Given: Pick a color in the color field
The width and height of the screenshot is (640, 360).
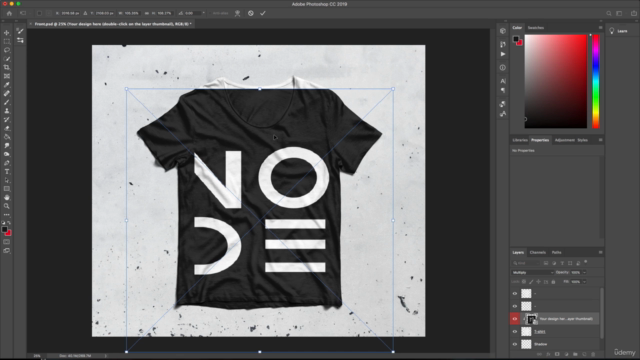Looking at the screenshot, I should pyautogui.click(x=556, y=81).
